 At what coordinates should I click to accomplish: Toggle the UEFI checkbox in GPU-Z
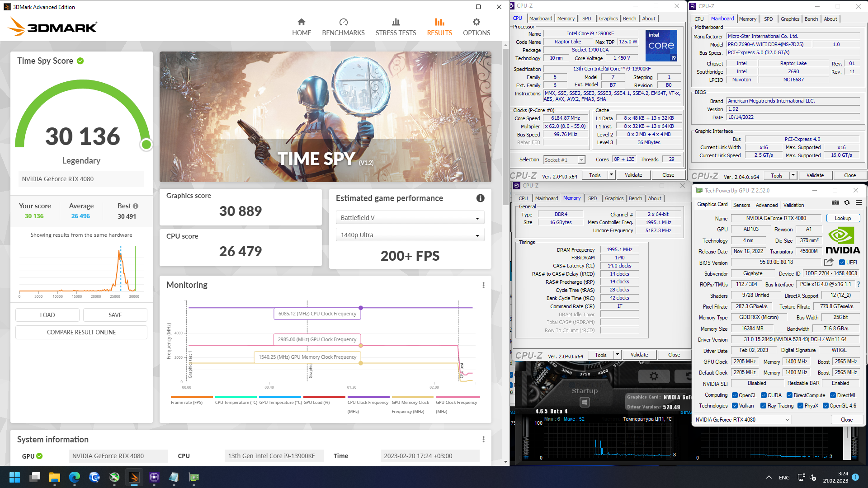click(x=842, y=263)
